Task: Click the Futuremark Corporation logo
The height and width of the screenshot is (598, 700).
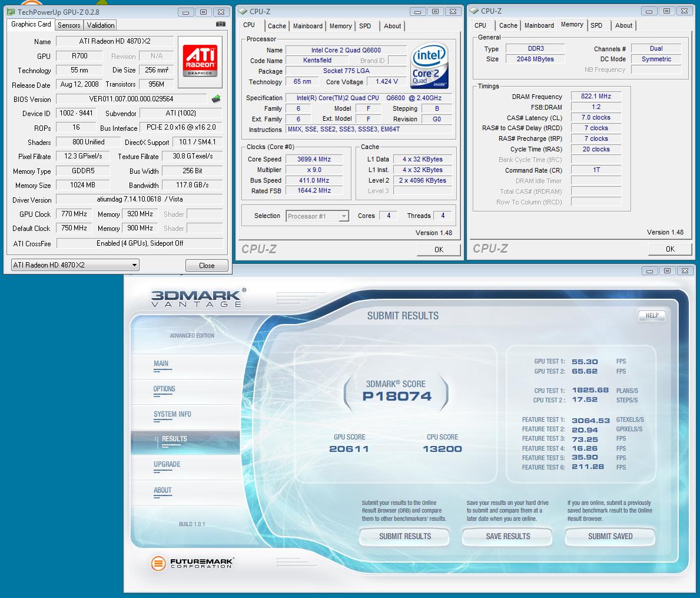Action: coord(193,563)
